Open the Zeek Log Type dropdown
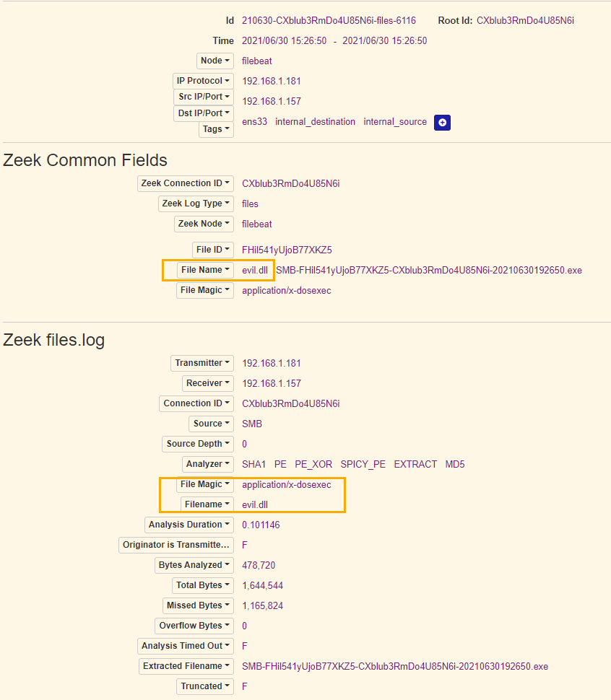 click(x=196, y=204)
